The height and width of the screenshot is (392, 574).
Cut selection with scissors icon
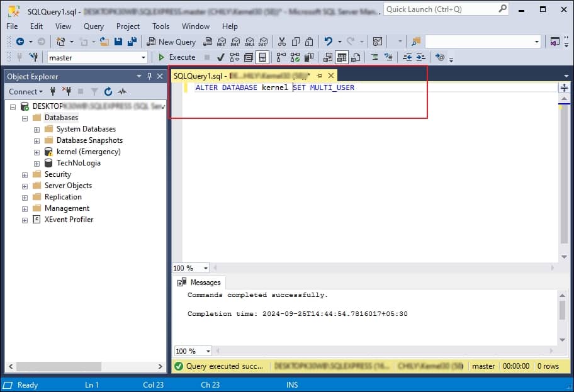281,42
